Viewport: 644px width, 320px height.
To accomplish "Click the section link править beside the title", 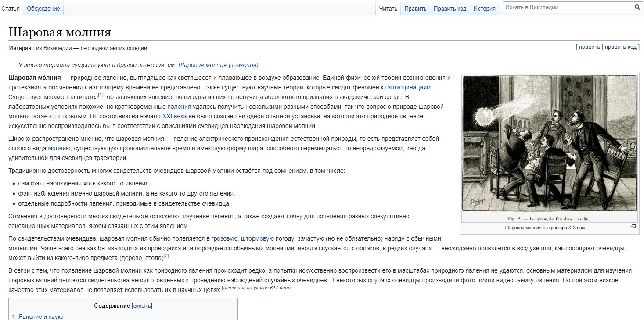I will [x=590, y=47].
